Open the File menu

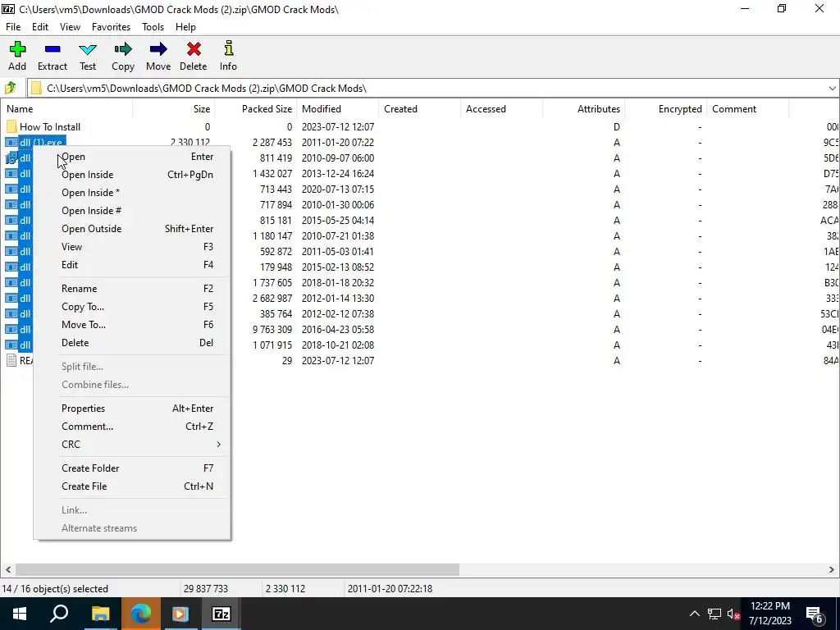pos(13,27)
